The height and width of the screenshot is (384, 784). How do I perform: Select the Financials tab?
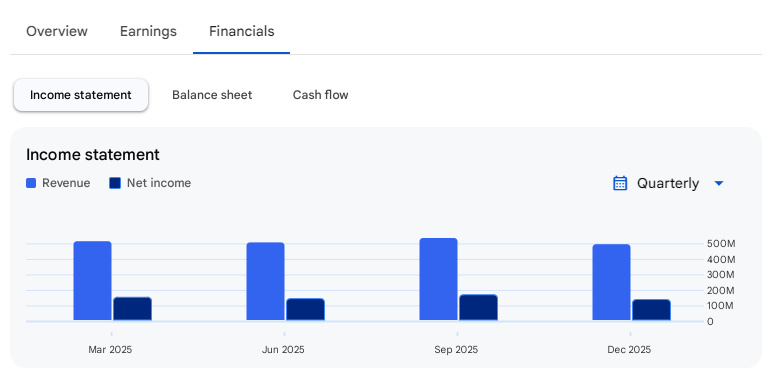point(242,32)
